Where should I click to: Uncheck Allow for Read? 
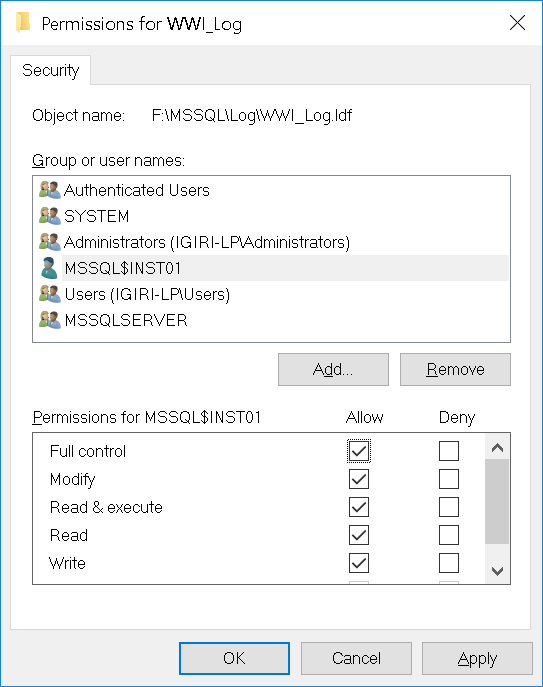(x=359, y=535)
